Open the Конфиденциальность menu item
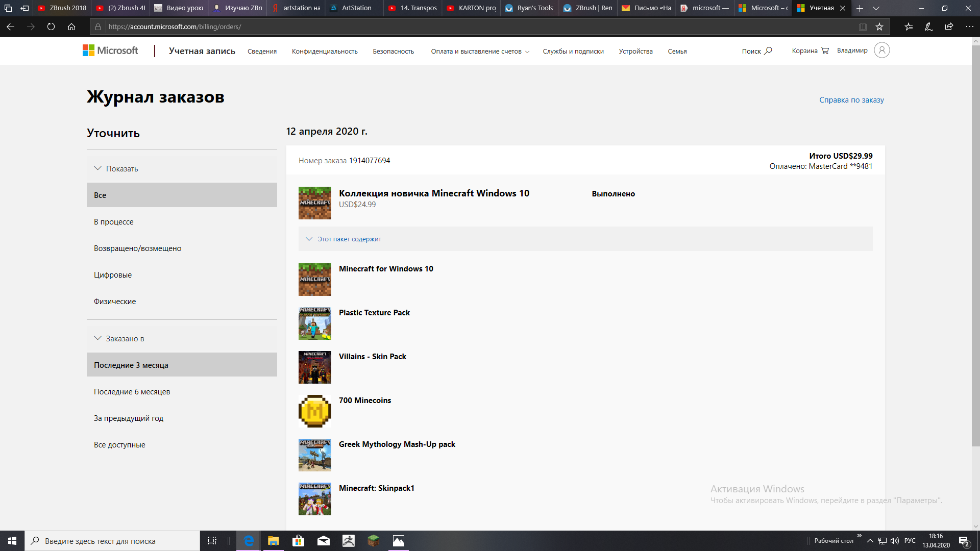Image resolution: width=980 pixels, height=551 pixels. click(325, 52)
